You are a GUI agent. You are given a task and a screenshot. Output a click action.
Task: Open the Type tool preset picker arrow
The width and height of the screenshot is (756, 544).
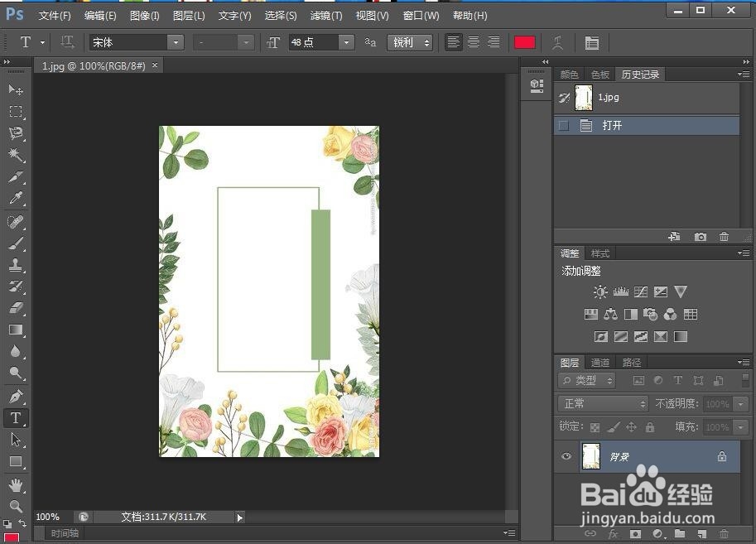coord(42,42)
